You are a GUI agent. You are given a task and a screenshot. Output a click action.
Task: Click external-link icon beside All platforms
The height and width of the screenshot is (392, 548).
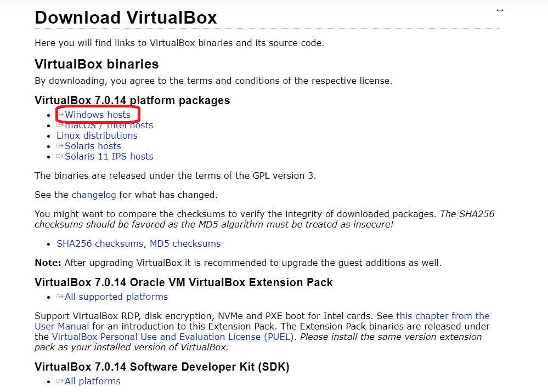tap(60, 381)
